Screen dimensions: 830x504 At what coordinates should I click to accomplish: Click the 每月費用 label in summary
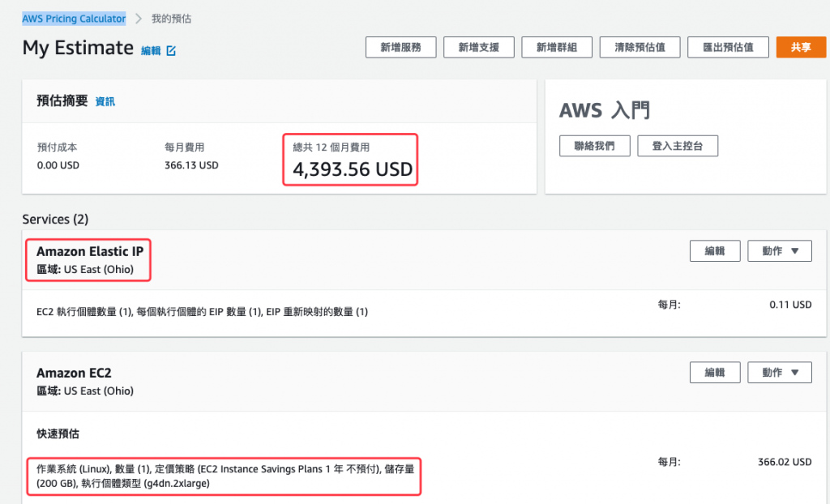[x=184, y=147]
